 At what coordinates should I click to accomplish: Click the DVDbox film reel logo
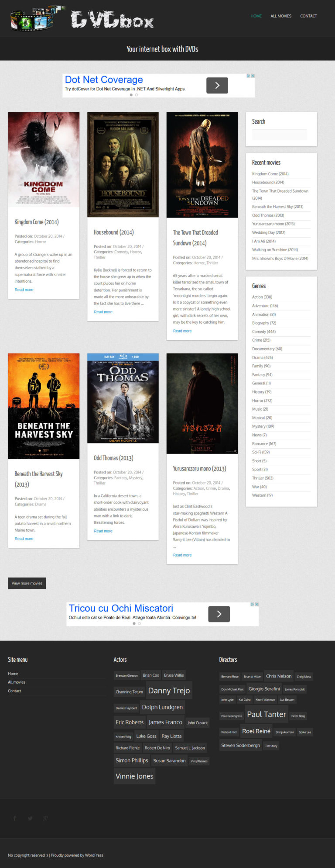(37, 19)
